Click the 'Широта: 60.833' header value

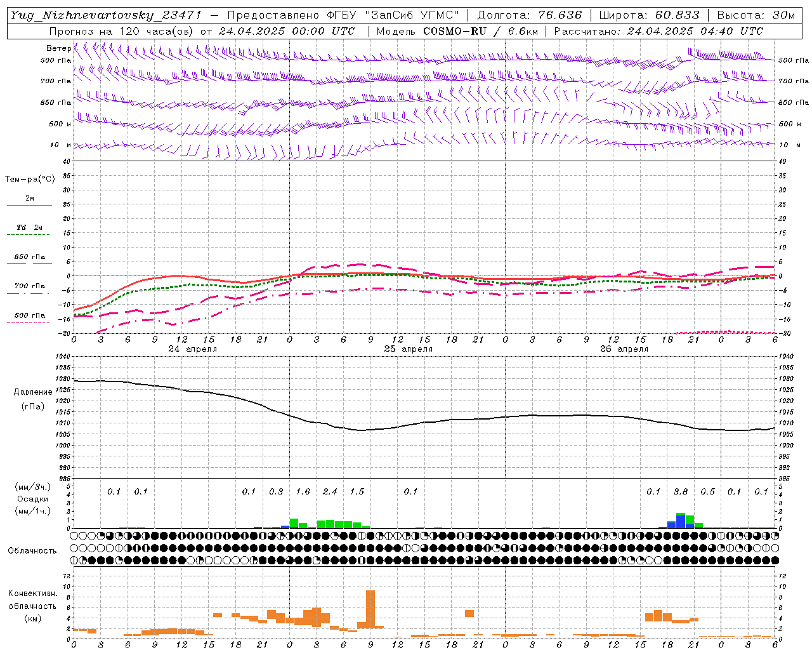tap(650, 15)
